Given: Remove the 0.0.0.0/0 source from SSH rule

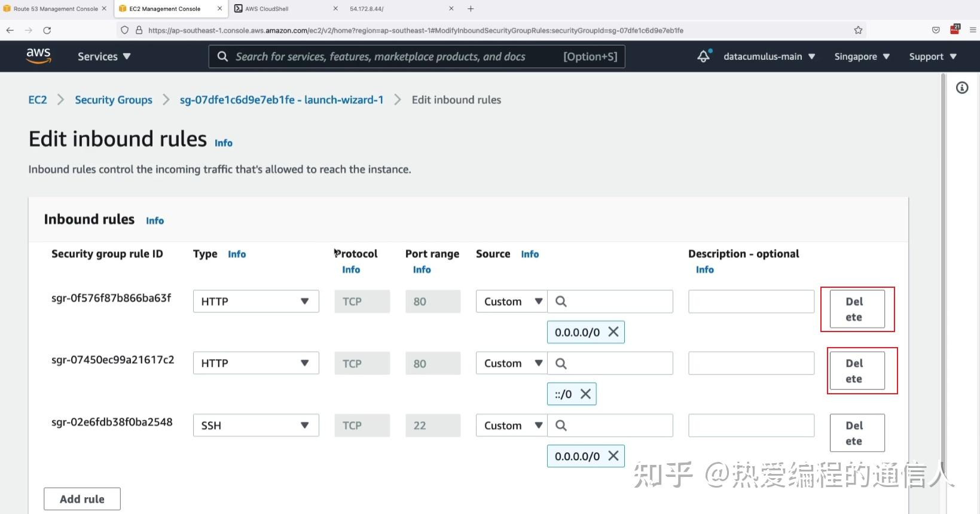Looking at the screenshot, I should pyautogui.click(x=613, y=456).
